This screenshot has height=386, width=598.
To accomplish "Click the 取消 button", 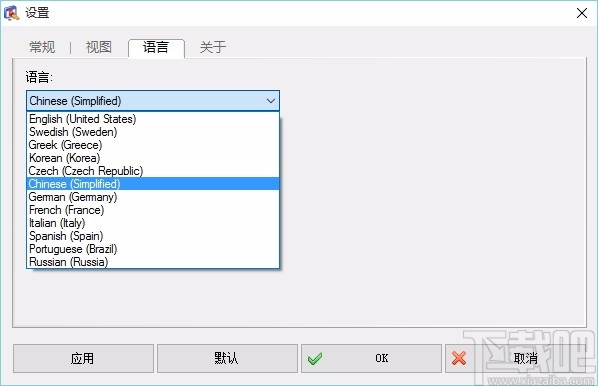I will pyautogui.click(x=515, y=358).
